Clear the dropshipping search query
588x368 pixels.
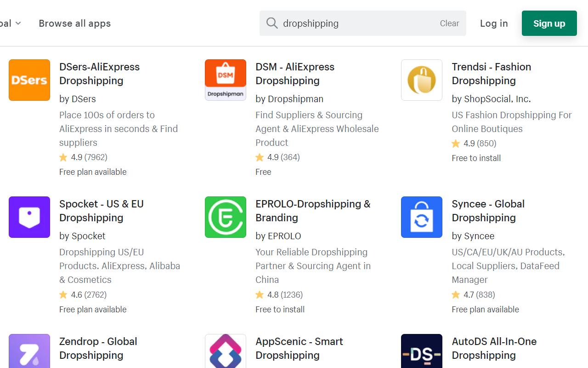click(449, 23)
